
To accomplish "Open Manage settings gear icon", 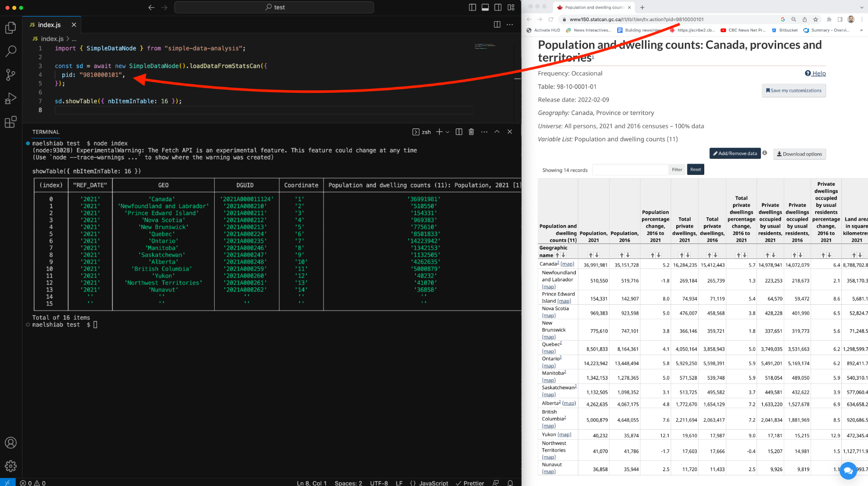I will [10, 466].
